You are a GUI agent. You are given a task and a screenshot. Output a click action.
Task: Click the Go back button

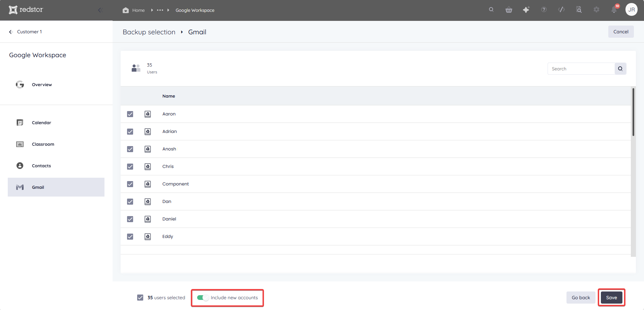pyautogui.click(x=581, y=298)
